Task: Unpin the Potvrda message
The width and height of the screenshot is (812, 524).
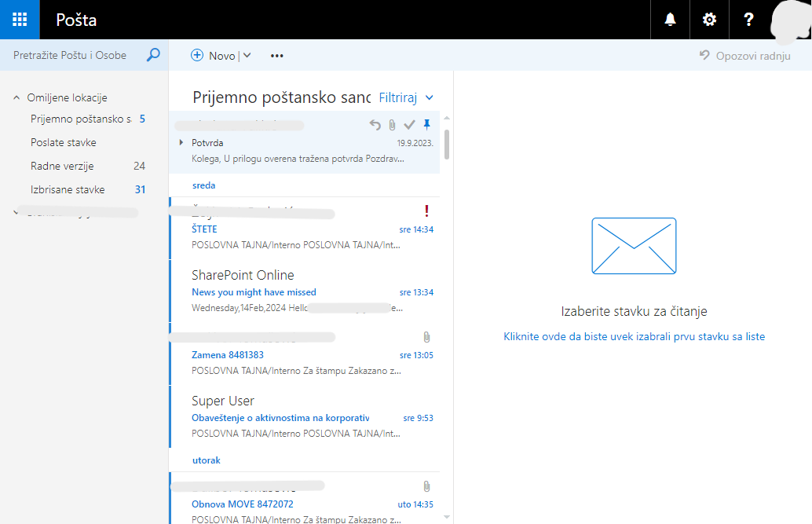Action: click(x=426, y=124)
